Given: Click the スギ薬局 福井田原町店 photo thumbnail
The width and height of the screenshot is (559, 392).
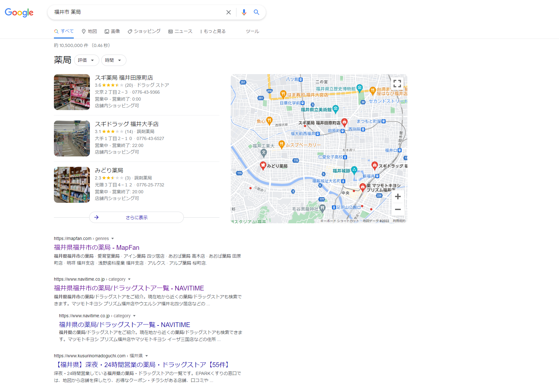Looking at the screenshot, I should point(72,92).
